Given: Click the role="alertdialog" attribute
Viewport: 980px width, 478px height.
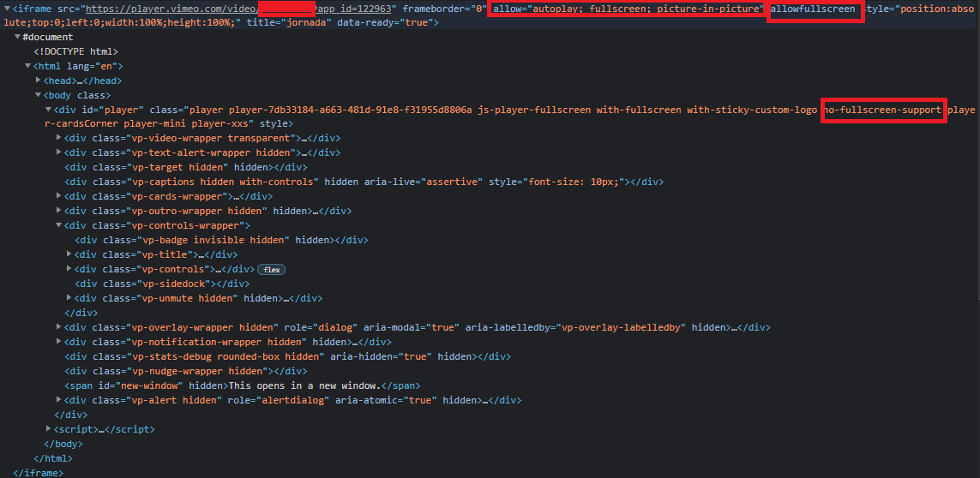Looking at the screenshot, I should (278, 401).
